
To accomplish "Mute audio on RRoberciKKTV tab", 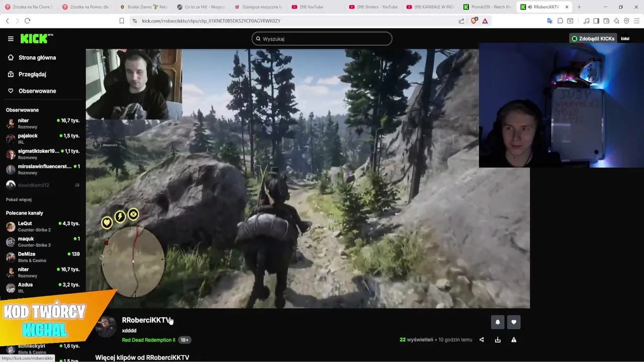I will click(x=530, y=7).
